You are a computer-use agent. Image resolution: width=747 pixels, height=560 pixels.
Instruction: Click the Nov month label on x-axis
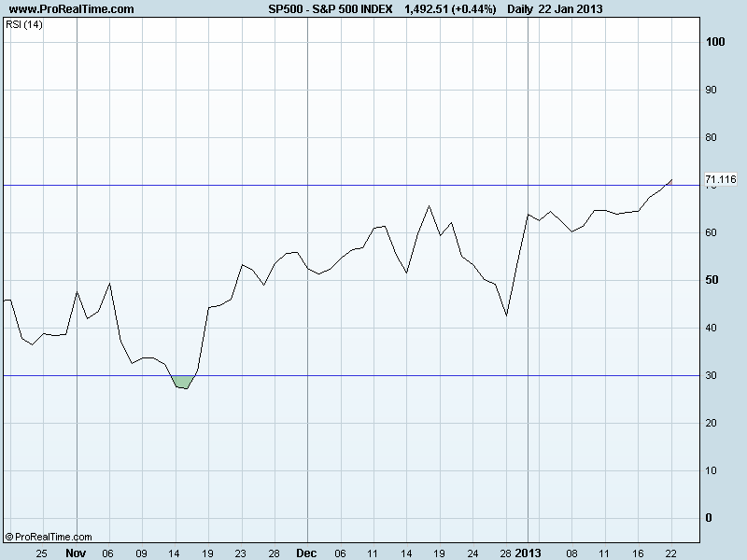coord(76,553)
